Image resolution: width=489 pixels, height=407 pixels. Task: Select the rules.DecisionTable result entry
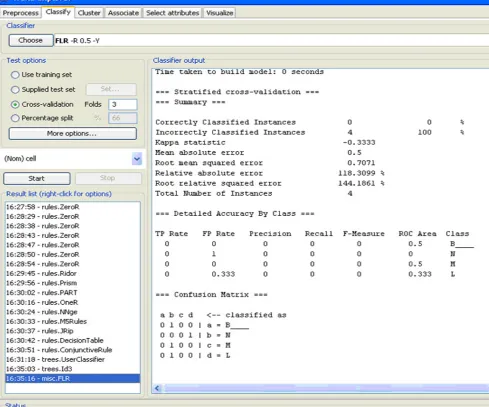(73, 340)
